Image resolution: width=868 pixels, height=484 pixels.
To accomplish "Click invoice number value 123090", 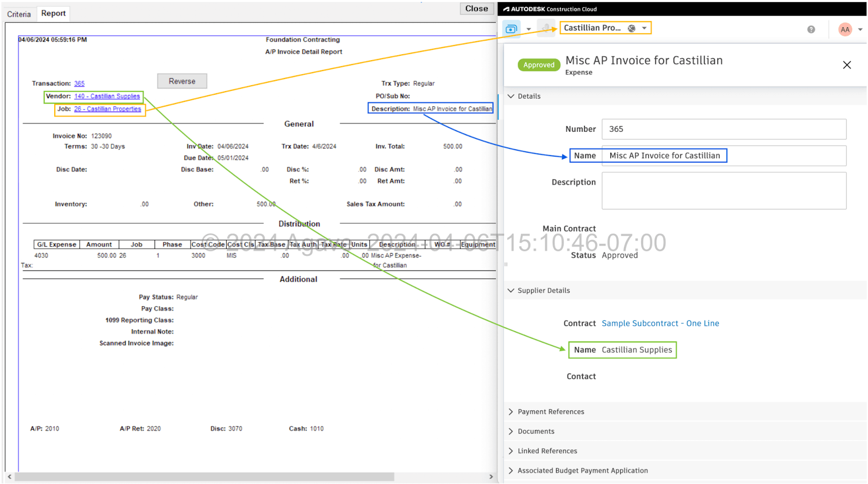I will click(101, 136).
